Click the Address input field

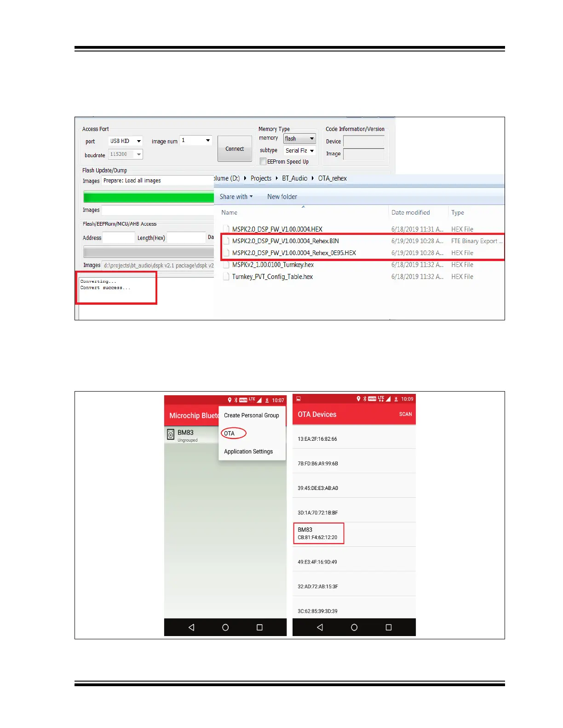pyautogui.click(x=119, y=238)
